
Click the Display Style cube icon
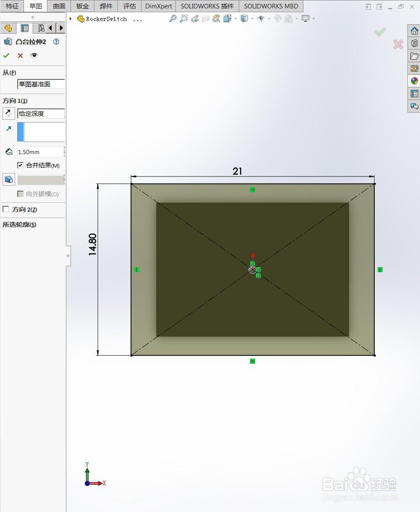[244, 18]
